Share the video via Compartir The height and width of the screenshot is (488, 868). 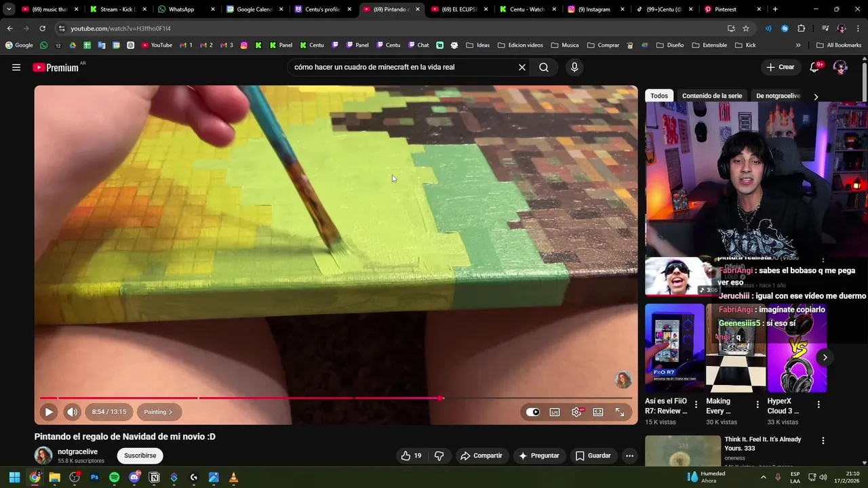(x=481, y=455)
